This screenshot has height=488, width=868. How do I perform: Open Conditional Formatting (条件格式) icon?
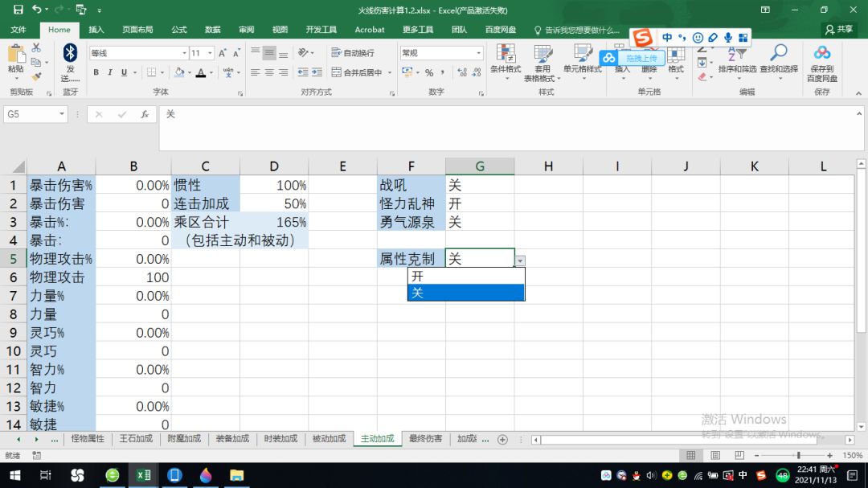pos(506,55)
